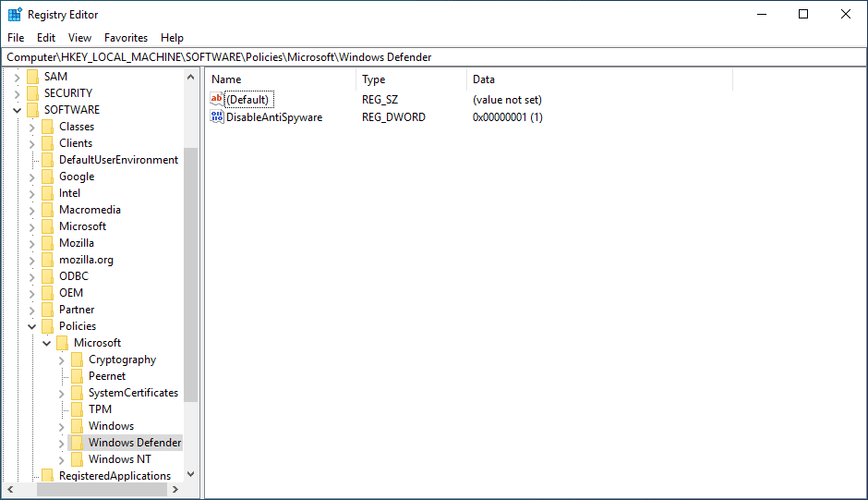Expand the SAM key
This screenshot has height=500, width=868.
(x=18, y=77)
